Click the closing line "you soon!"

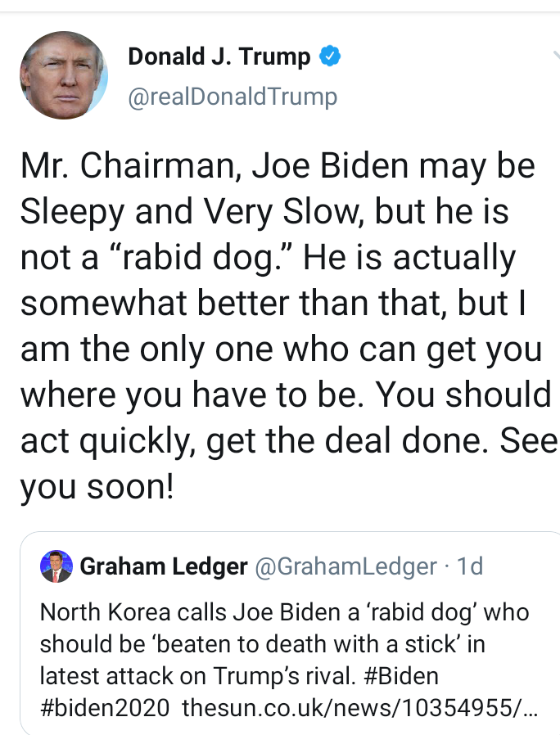point(97,488)
